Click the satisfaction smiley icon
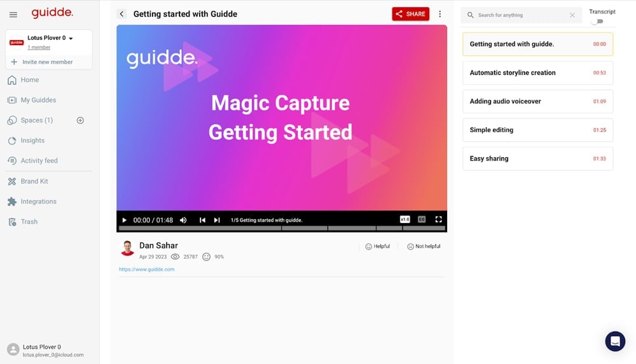 tap(207, 257)
